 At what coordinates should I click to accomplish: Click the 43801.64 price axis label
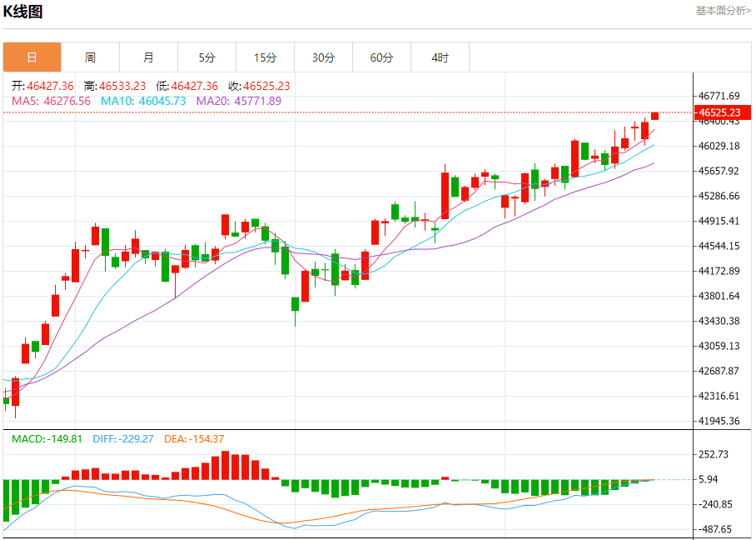click(719, 296)
